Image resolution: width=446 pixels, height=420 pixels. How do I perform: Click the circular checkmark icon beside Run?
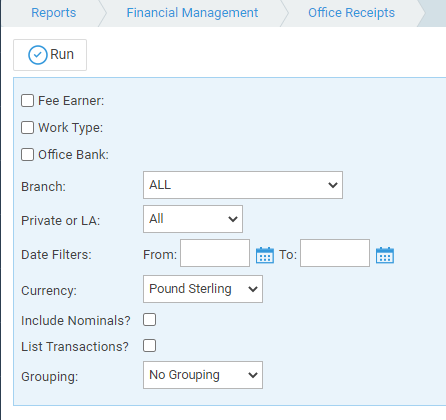pos(38,55)
